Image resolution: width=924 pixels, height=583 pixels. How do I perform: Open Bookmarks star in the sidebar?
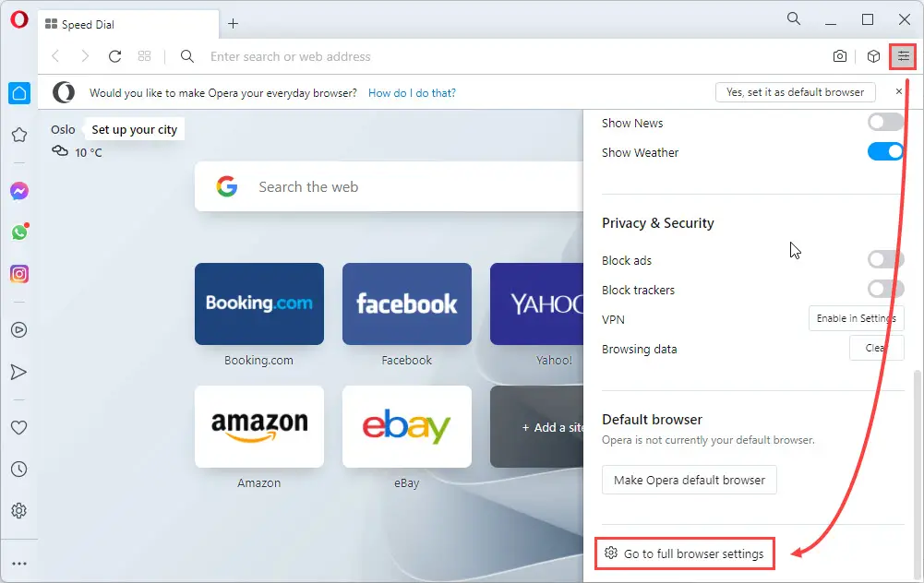pyautogui.click(x=18, y=135)
